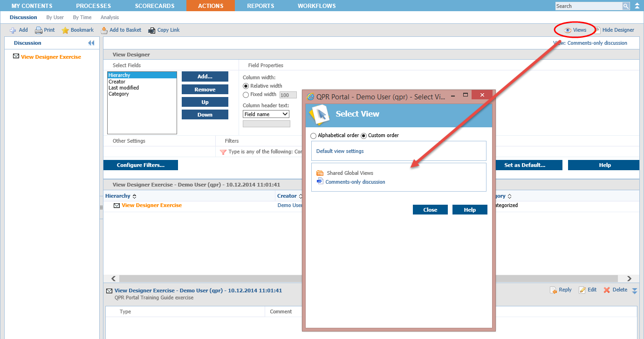Choose Fixed width radio option
This screenshot has height=339, width=644.
pyautogui.click(x=246, y=95)
